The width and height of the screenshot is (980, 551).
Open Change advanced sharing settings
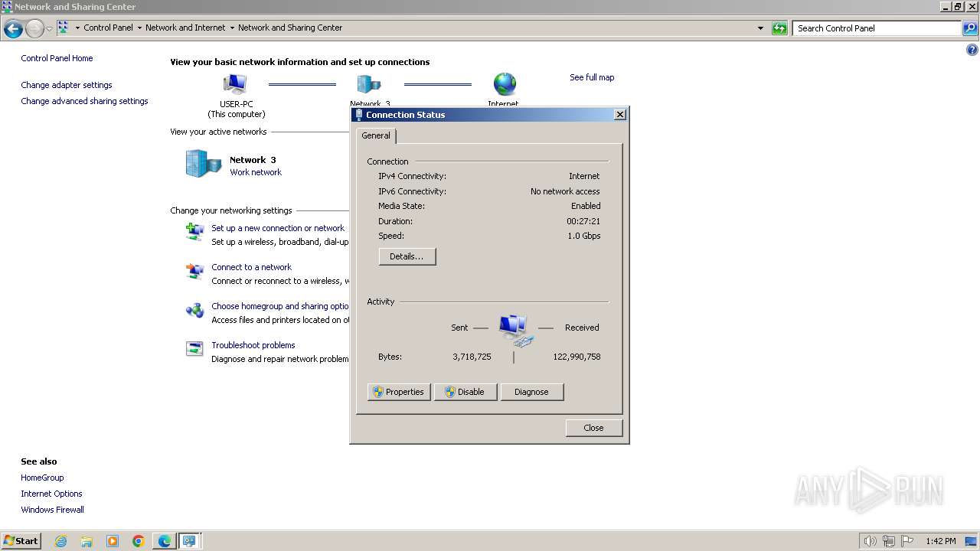tap(84, 101)
